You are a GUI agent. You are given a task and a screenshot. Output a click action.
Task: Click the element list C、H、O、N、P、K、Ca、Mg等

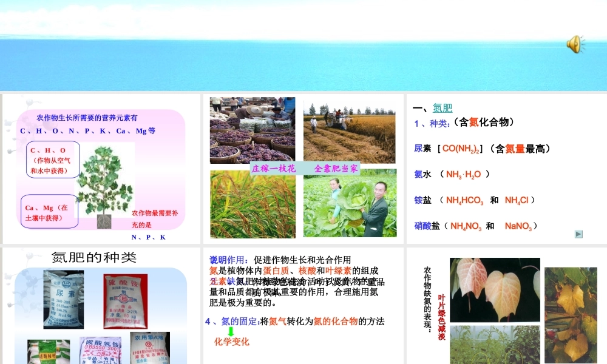pyautogui.click(x=87, y=131)
